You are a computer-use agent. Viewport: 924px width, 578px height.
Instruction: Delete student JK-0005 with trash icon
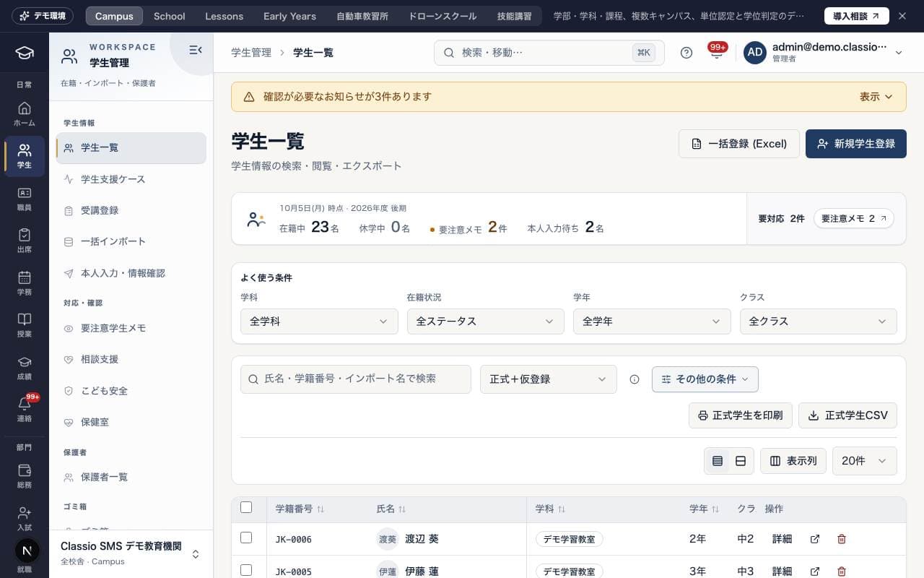(841, 571)
